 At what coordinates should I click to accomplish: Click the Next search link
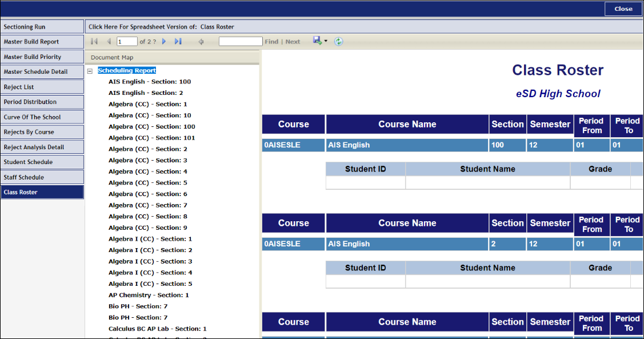pos(293,42)
